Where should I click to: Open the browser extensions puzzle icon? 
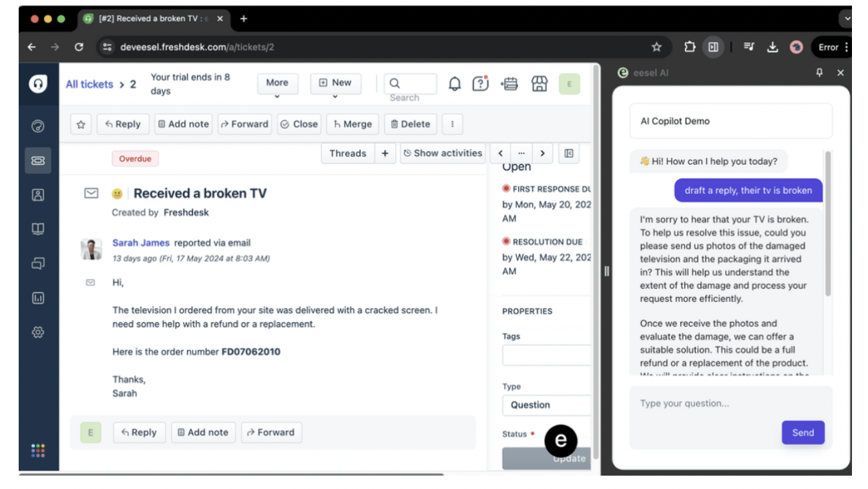690,47
